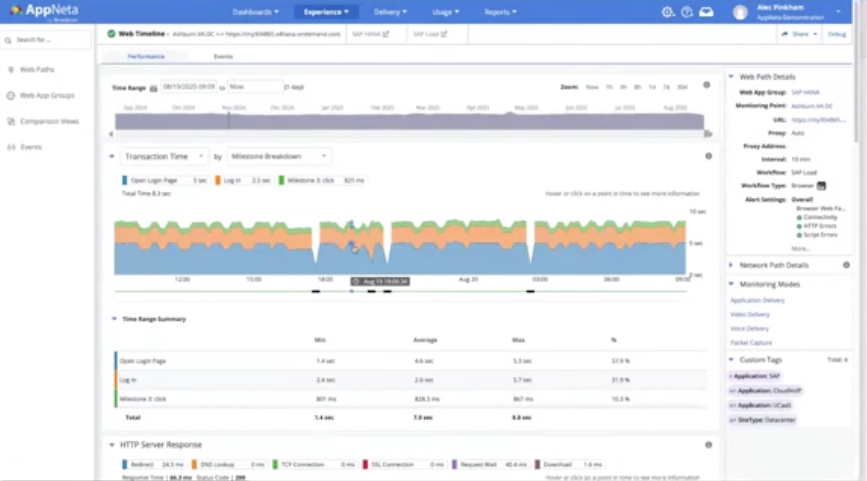Open the settings gear in top bar
The width and height of the screenshot is (867, 481).
[668, 12]
